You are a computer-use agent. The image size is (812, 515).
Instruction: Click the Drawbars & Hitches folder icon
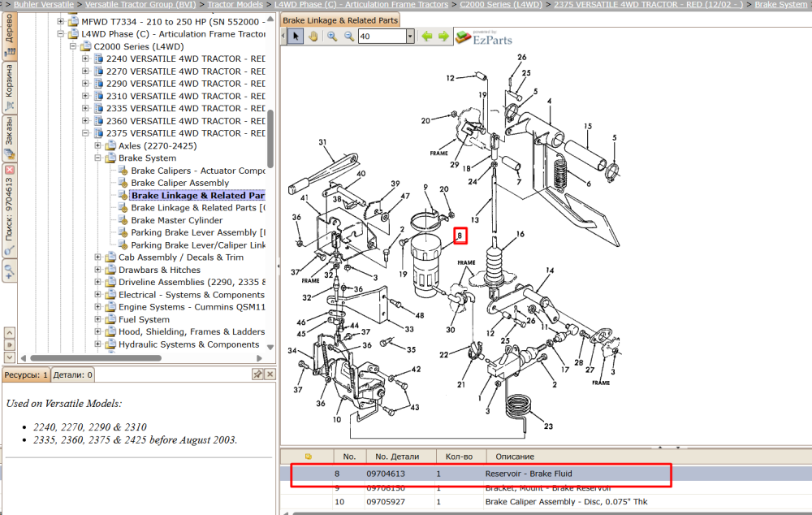(110, 270)
